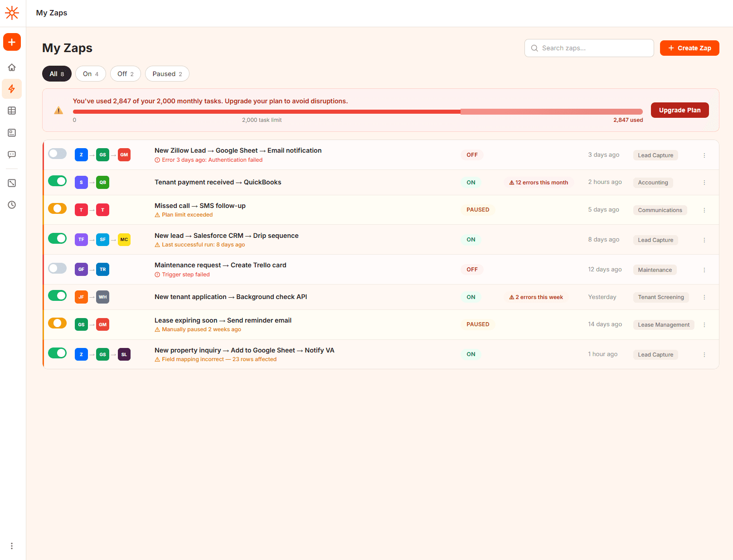Click the History clock icon in sidebar

click(x=12, y=205)
